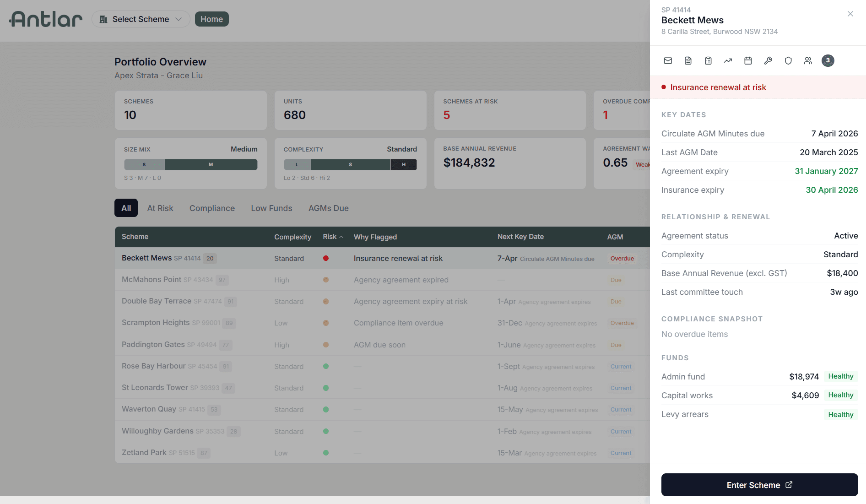The width and height of the screenshot is (866, 504).
Task: Open the Select Scheme dropdown
Action: (141, 19)
